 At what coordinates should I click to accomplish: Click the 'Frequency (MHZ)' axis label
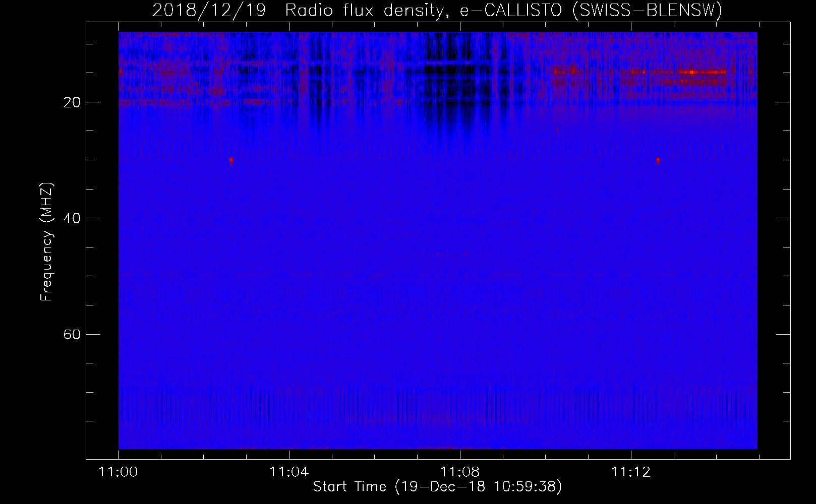tap(46, 242)
